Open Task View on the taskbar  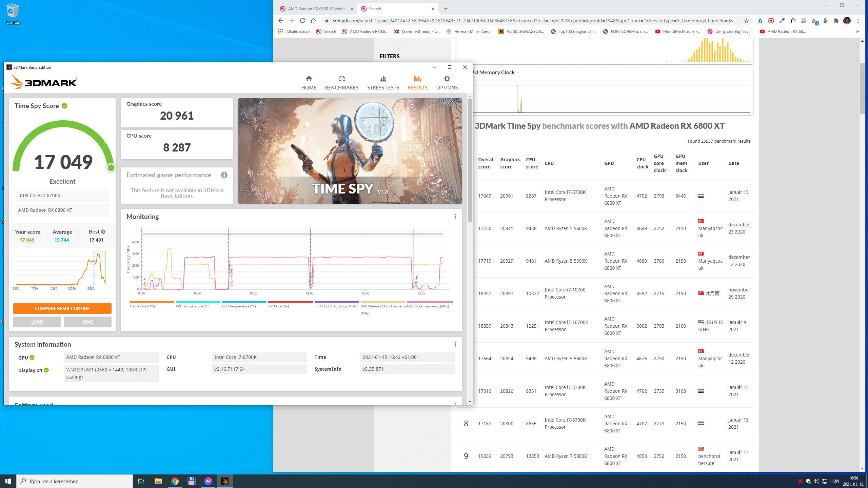(141, 481)
